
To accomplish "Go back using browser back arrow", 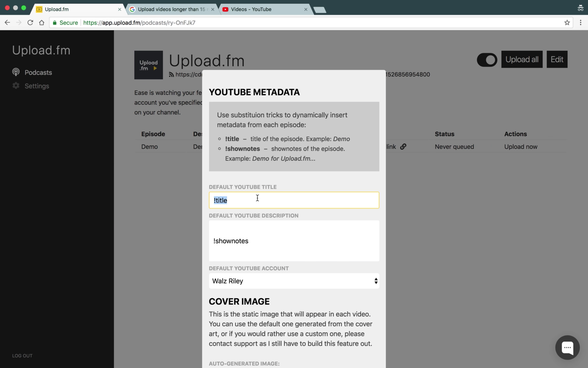I will coord(7,23).
